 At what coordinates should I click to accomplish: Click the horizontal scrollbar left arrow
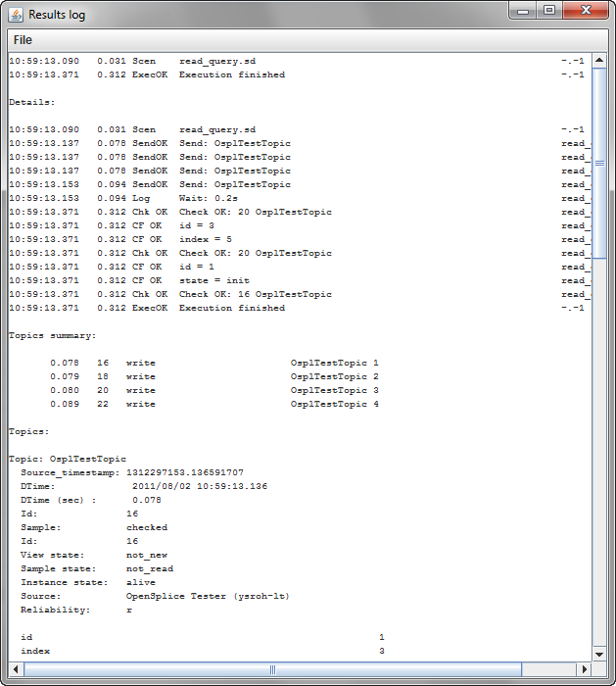[x=17, y=669]
